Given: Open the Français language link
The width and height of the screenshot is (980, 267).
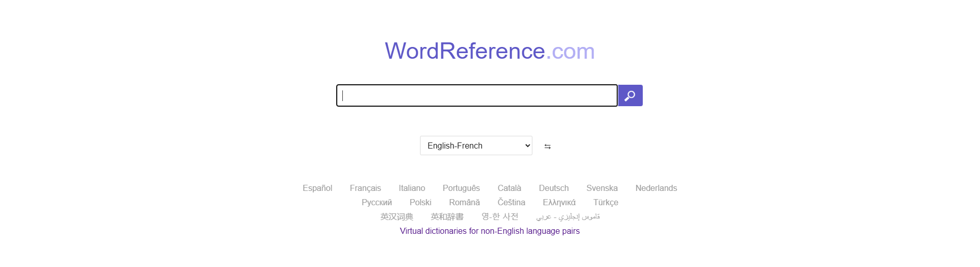Looking at the screenshot, I should pyautogui.click(x=365, y=188).
